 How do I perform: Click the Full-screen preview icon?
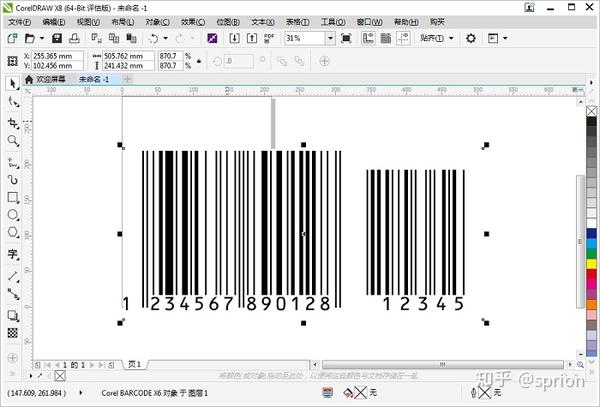click(x=346, y=38)
